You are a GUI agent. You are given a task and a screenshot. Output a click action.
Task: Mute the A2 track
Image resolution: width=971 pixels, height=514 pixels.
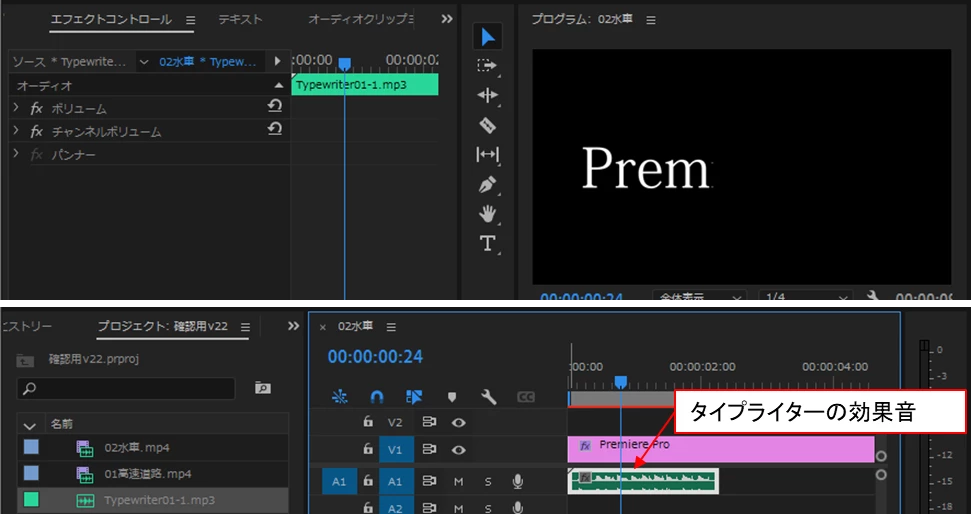point(458,508)
